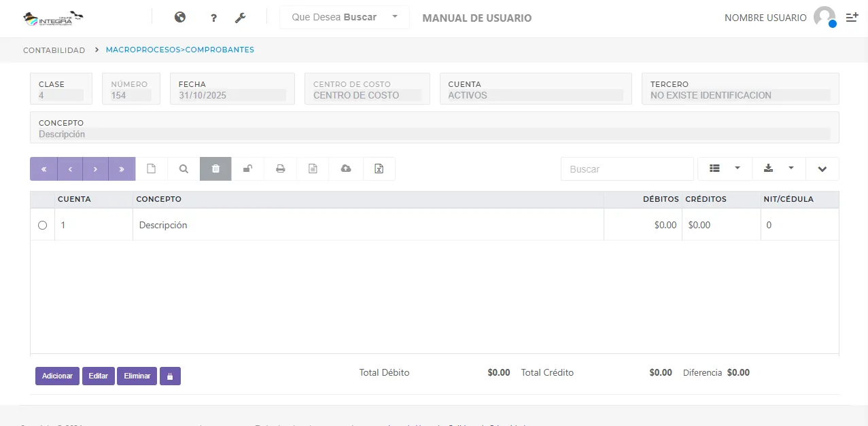This screenshot has height=426, width=868.
Task: Click the Adicionar button
Action: pos(56,375)
